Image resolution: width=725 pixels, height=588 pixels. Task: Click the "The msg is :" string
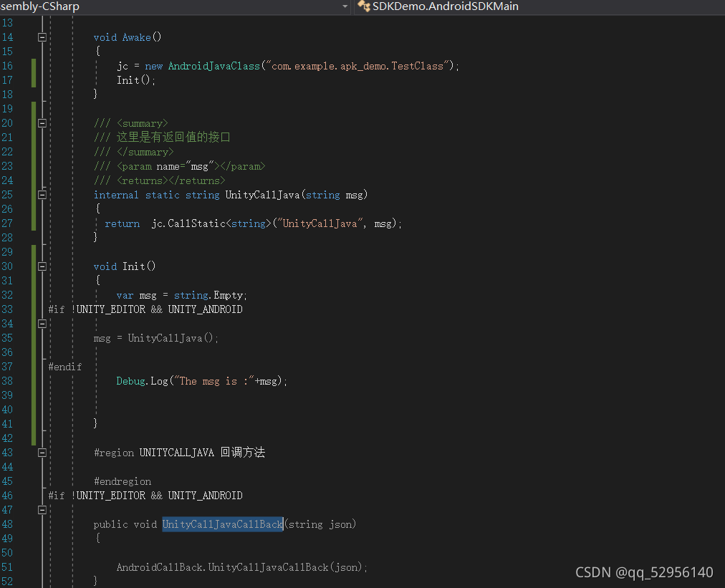tap(214, 381)
